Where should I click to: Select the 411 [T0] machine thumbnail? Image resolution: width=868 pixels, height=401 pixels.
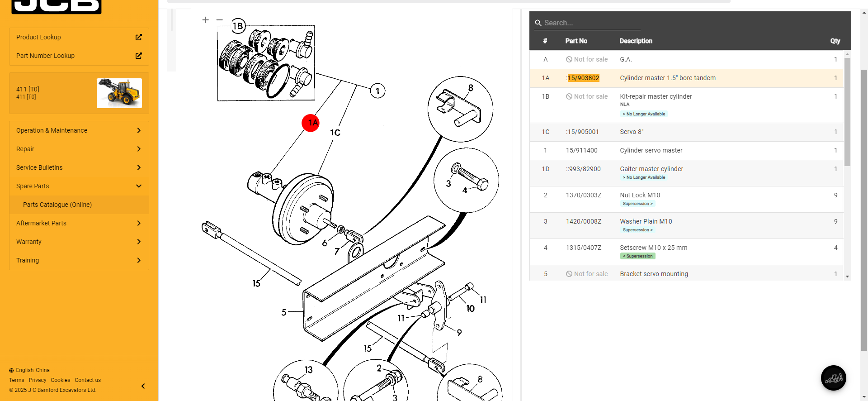click(x=119, y=93)
